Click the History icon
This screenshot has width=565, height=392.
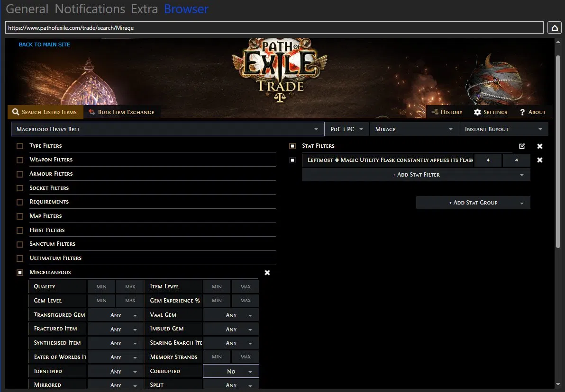pyautogui.click(x=435, y=112)
